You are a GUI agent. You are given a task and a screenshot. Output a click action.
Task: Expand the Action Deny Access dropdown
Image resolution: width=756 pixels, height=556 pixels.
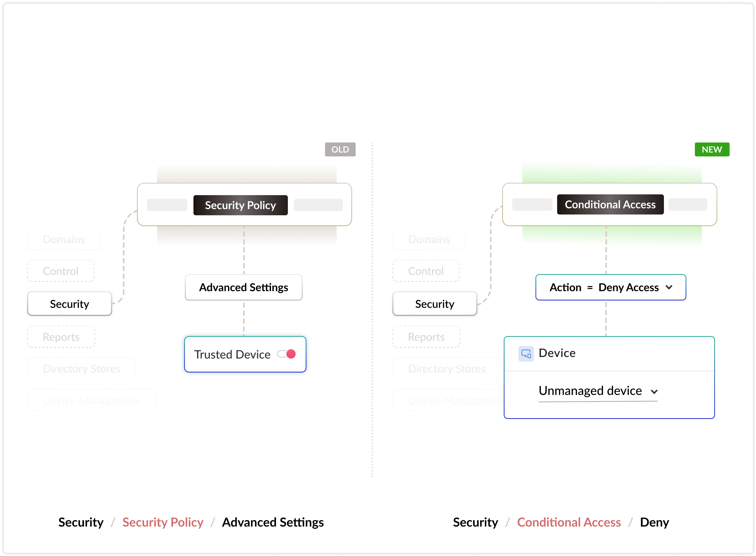point(610,288)
